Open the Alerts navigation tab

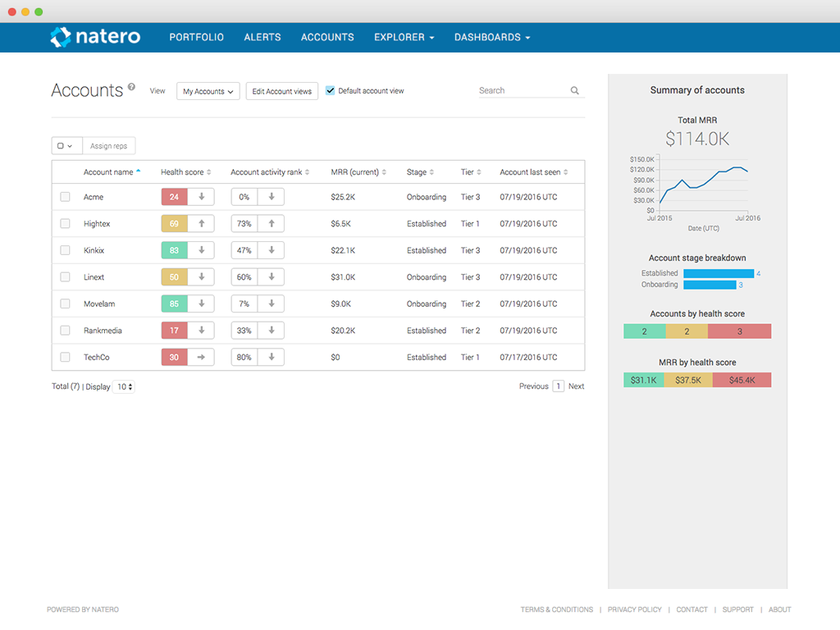(262, 37)
